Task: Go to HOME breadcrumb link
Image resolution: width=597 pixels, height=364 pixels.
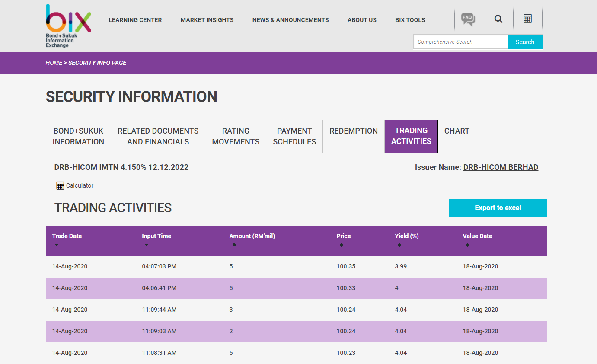Action: 54,63
